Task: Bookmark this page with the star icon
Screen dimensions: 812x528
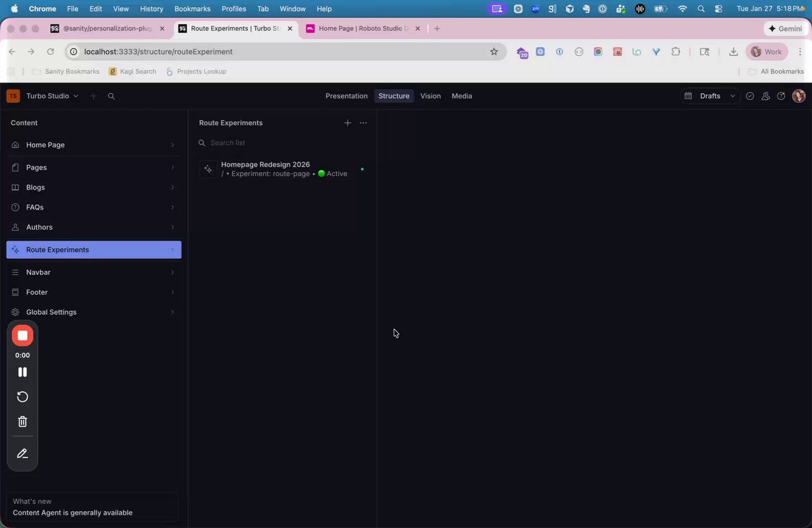Action: pos(494,51)
